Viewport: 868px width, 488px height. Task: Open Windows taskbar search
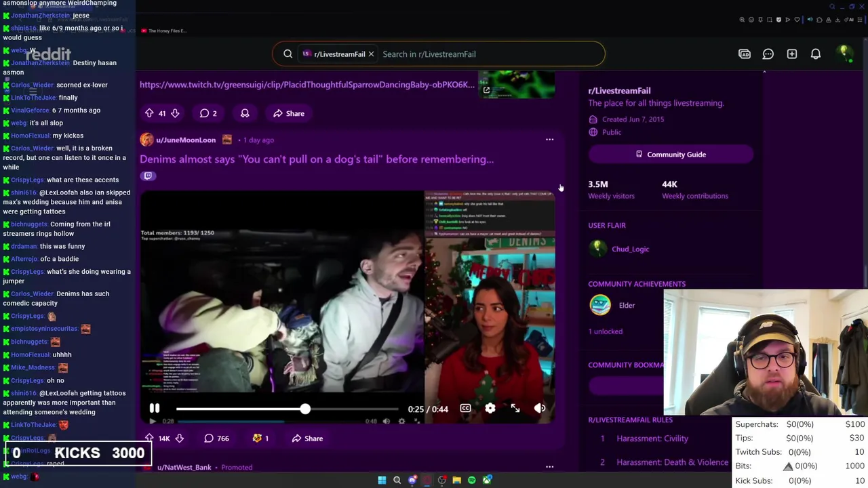point(397,480)
